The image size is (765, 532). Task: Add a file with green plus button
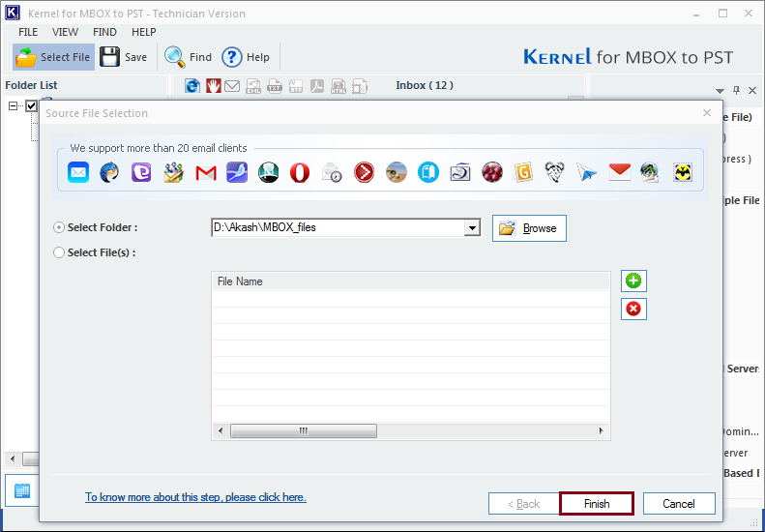633,281
